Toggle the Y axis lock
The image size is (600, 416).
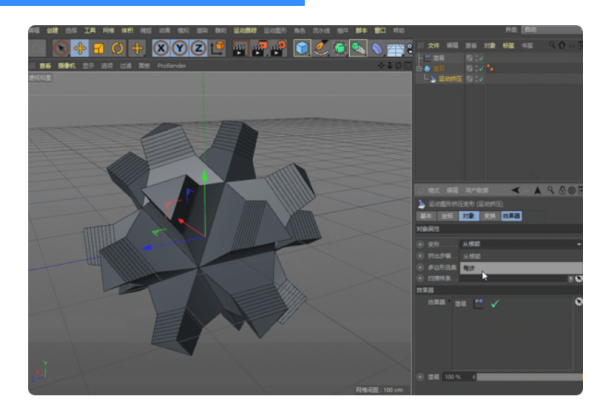tap(180, 48)
